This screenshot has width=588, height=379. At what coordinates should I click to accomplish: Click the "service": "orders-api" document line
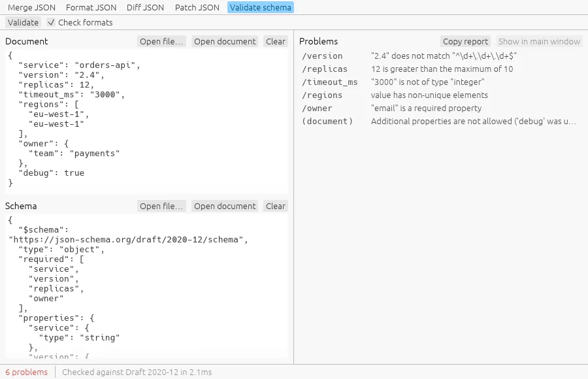(80, 65)
